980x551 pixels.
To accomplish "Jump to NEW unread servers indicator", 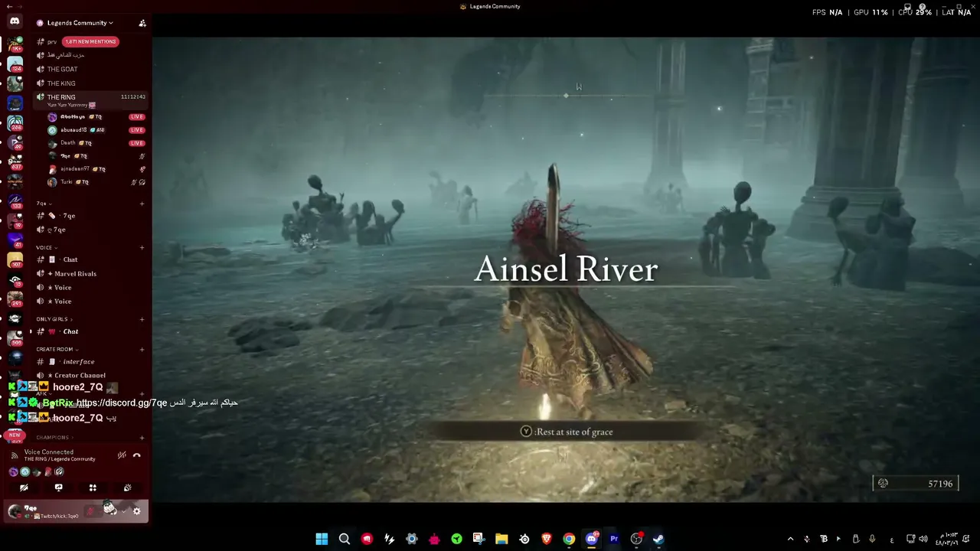I will click(x=15, y=435).
